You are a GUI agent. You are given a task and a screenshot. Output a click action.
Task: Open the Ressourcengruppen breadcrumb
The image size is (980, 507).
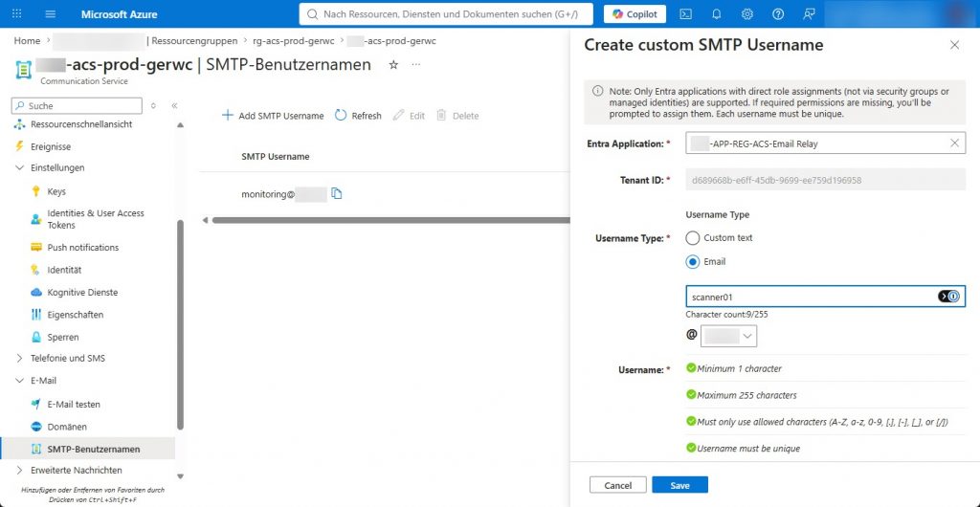tap(194, 40)
